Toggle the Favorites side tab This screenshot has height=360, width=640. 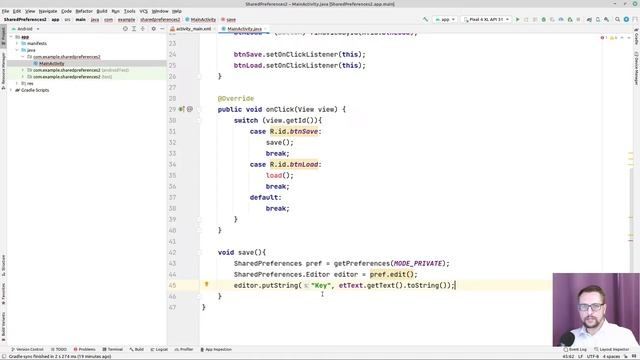[x=3, y=294]
